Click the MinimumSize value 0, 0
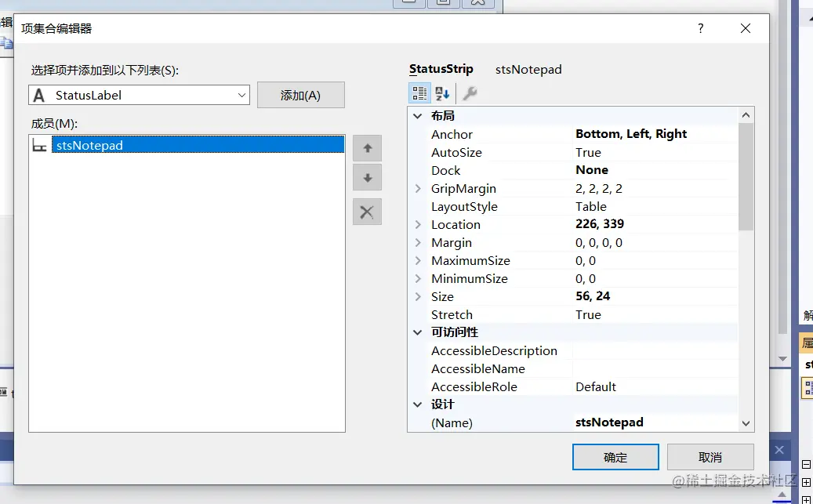 pos(586,278)
